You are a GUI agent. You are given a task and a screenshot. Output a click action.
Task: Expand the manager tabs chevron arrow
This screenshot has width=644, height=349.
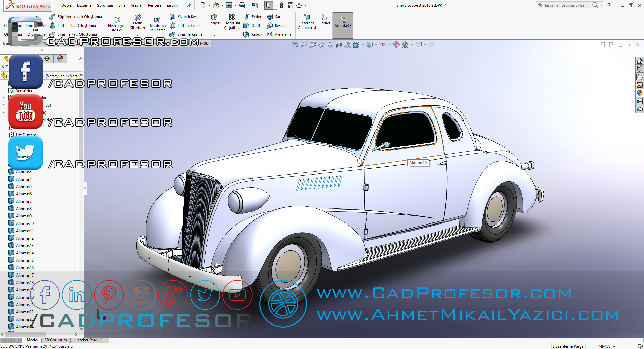click(80, 59)
